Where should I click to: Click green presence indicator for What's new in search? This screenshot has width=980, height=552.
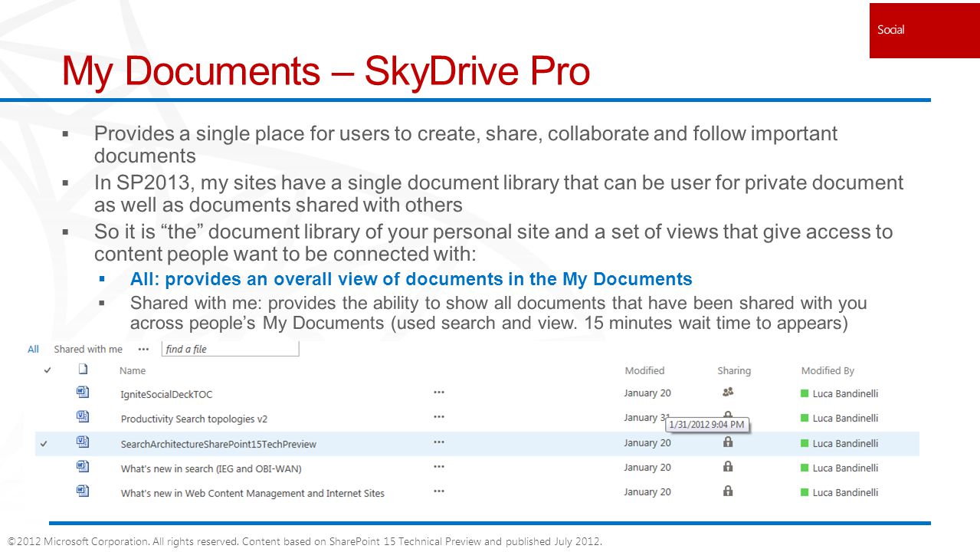click(x=805, y=468)
